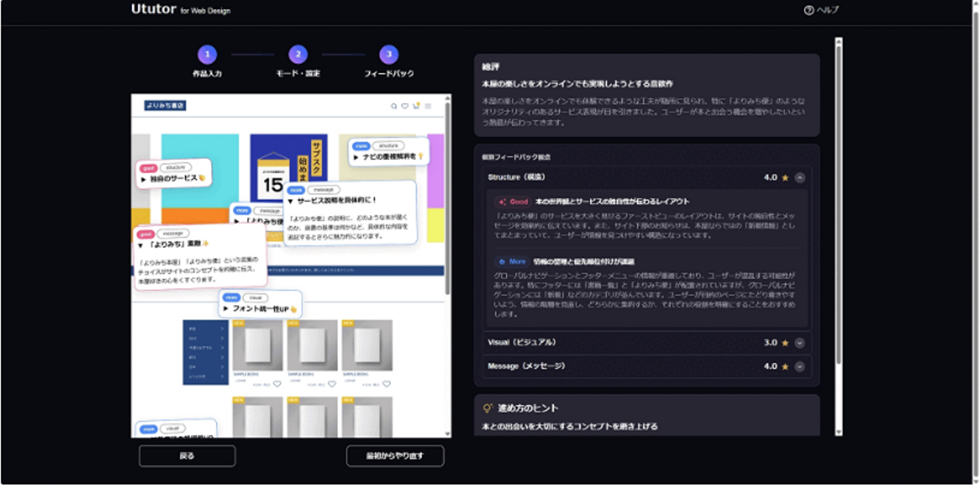Click the preview pane vertical scrollbar

point(447,197)
